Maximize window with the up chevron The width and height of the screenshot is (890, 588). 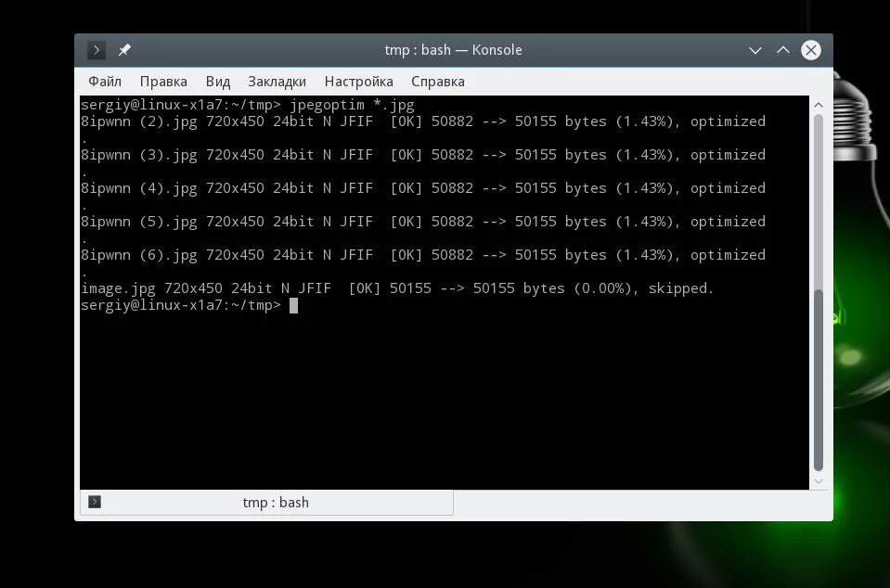pos(782,50)
